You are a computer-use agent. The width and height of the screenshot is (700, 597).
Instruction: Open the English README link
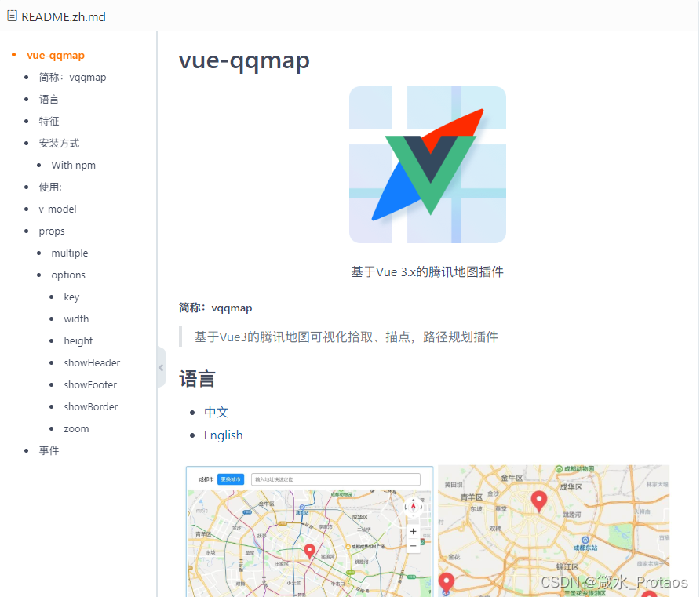[223, 435]
